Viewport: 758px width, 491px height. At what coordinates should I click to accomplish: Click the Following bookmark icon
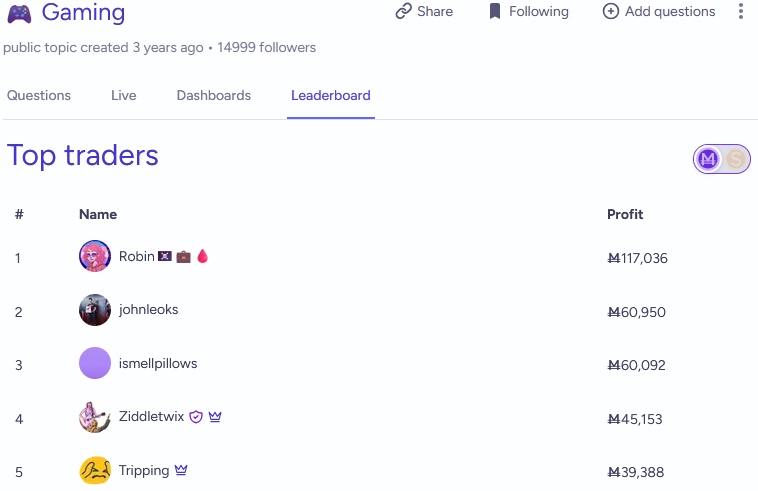[495, 11]
